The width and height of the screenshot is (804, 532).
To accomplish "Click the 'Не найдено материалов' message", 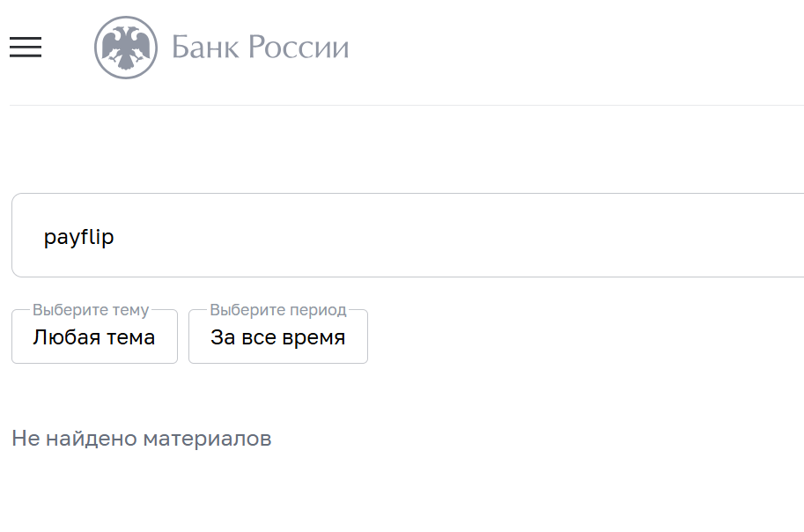I will 140,438.
